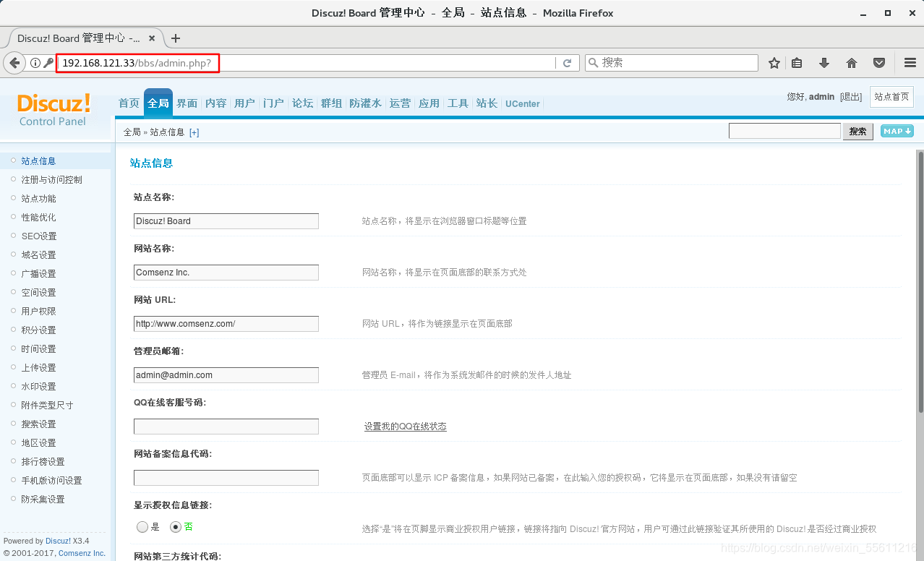Bookmark this page with the star icon
Viewport: 924px width, 561px height.
[774, 63]
